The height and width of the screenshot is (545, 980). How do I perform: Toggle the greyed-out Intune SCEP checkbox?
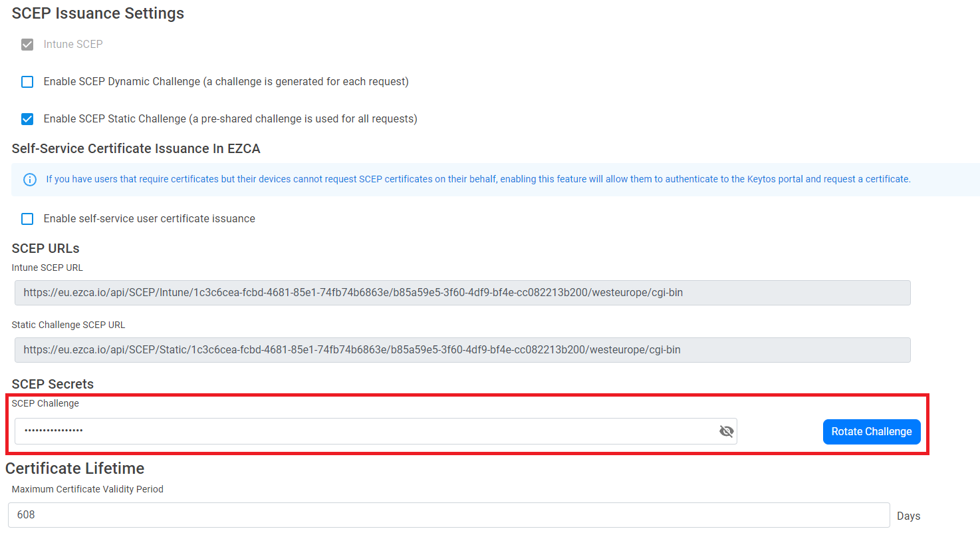(27, 45)
